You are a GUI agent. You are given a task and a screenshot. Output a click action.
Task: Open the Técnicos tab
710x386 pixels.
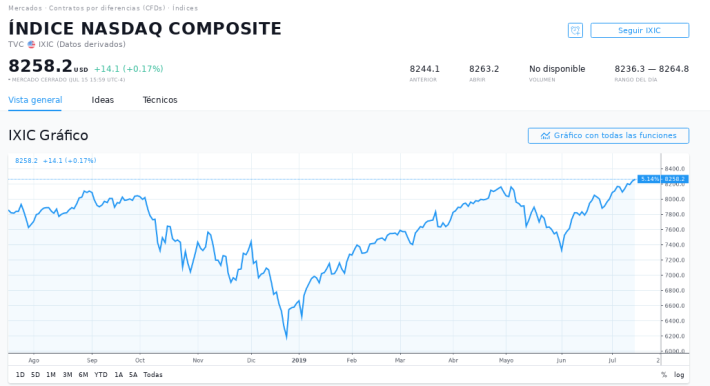tap(160, 100)
